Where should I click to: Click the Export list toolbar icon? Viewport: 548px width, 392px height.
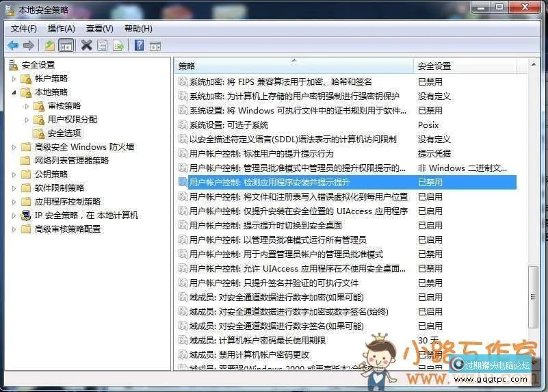pos(118,45)
